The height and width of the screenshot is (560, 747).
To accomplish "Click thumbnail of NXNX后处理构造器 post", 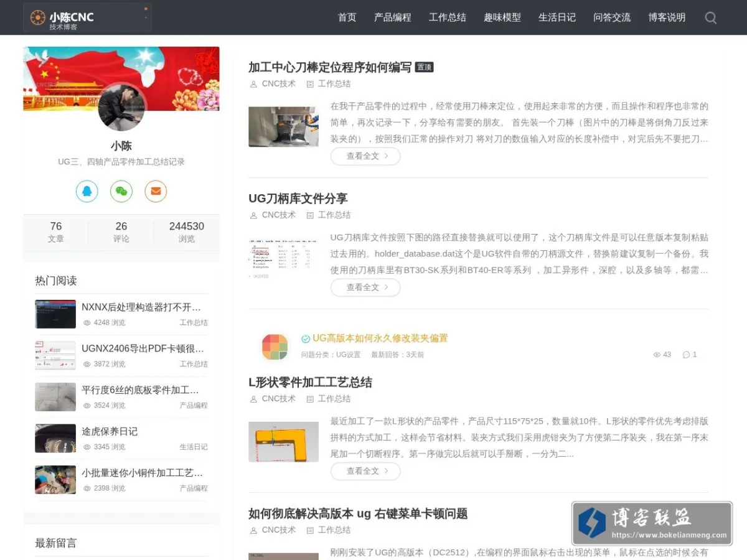I will point(55,314).
